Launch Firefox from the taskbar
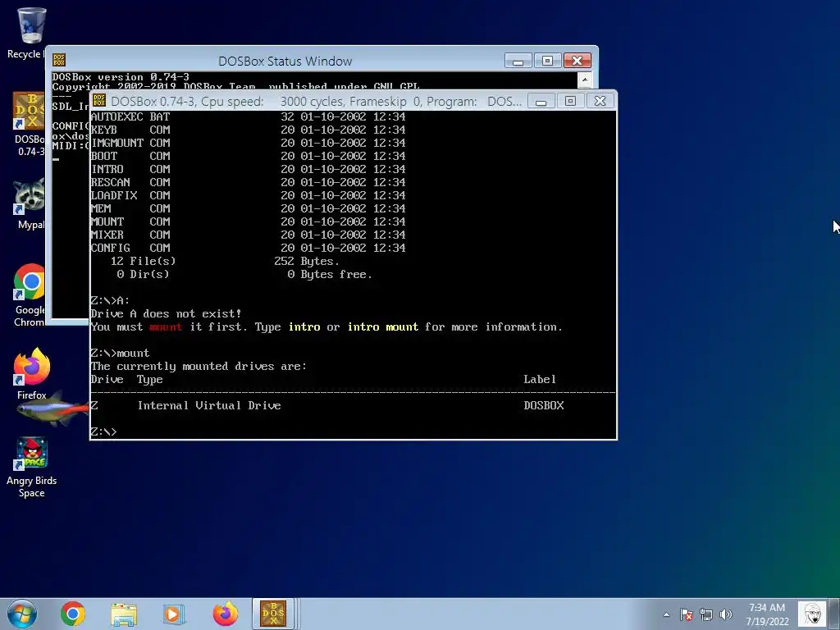This screenshot has width=840, height=630. 225,614
